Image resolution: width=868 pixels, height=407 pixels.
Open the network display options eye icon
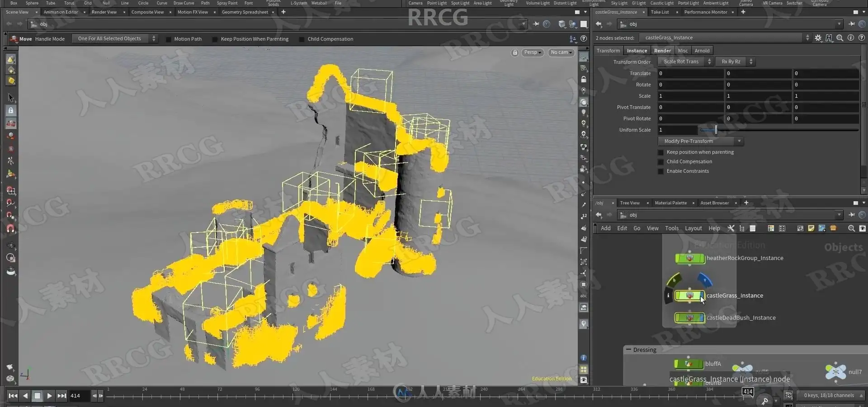tap(862, 228)
